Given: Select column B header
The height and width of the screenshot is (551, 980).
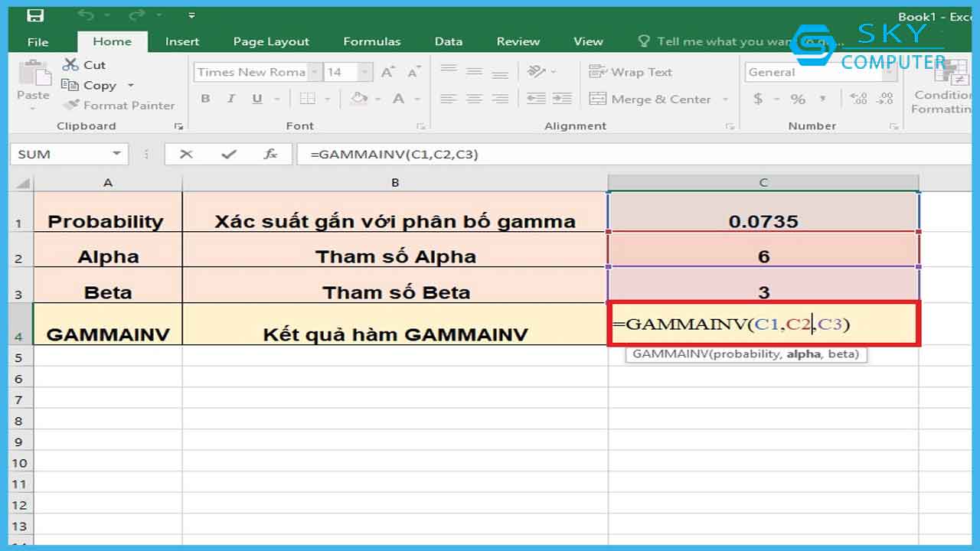Looking at the screenshot, I should [x=395, y=183].
